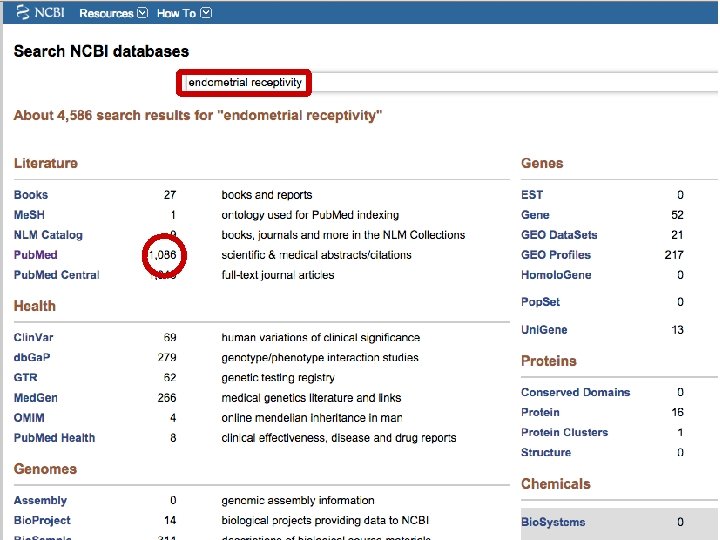The width and height of the screenshot is (720, 540).
Task: Click the Gene database link
Action: (535, 215)
